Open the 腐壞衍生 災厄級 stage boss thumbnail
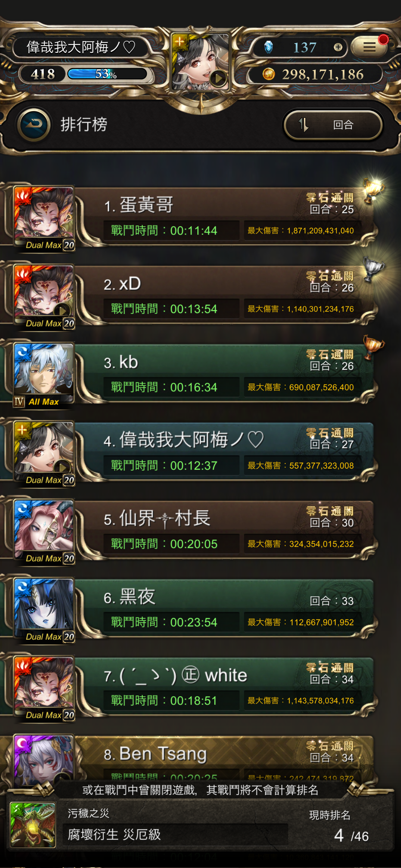The image size is (401, 868). click(33, 824)
